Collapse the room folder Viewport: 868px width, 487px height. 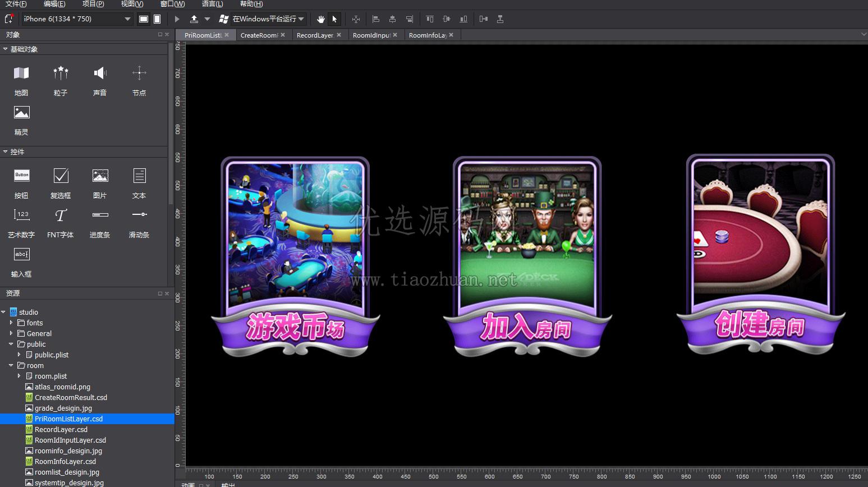(11, 365)
